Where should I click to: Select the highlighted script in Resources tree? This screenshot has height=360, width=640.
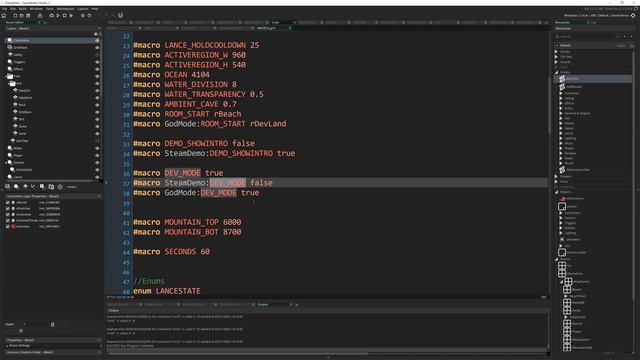[593, 78]
